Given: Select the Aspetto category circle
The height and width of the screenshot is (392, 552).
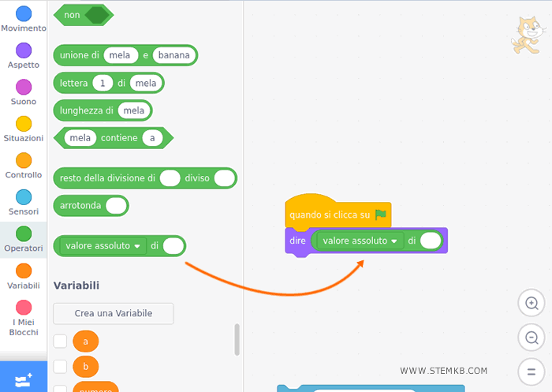Looking at the screenshot, I should (x=24, y=50).
